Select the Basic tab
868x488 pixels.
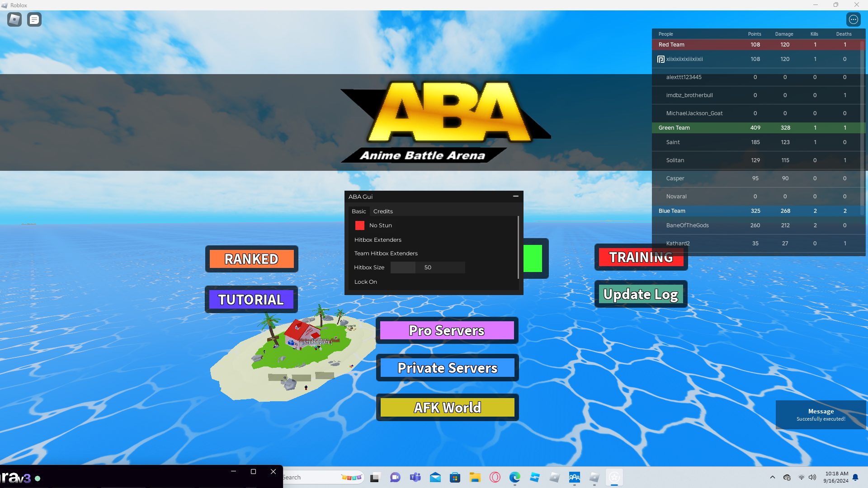359,211
